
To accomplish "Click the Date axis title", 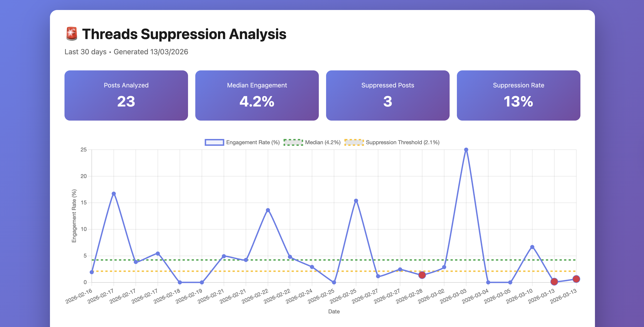I will pos(334,312).
